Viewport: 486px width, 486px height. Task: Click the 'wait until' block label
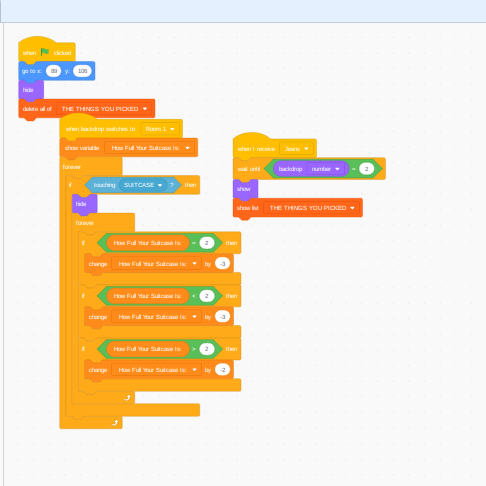coord(249,169)
